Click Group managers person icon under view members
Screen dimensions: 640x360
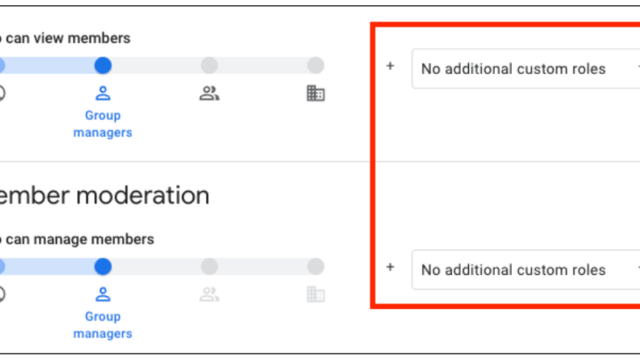coord(103,93)
